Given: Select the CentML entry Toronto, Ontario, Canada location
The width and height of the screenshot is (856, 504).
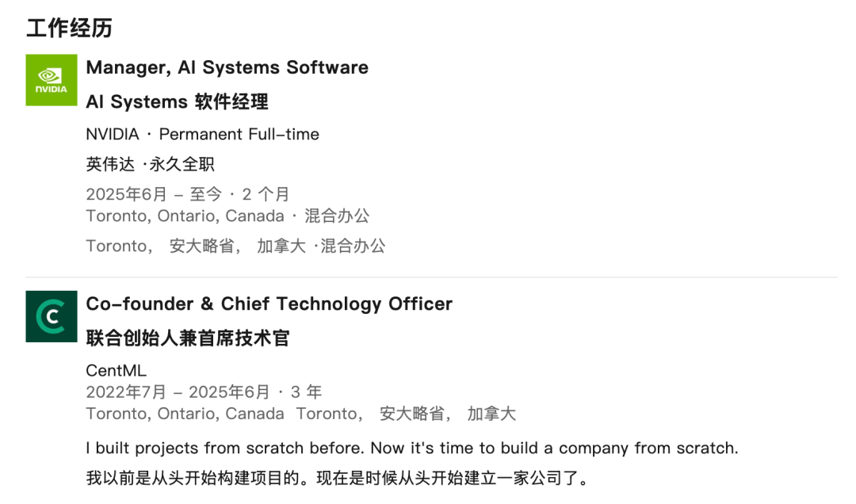Looking at the screenshot, I should 185,414.
